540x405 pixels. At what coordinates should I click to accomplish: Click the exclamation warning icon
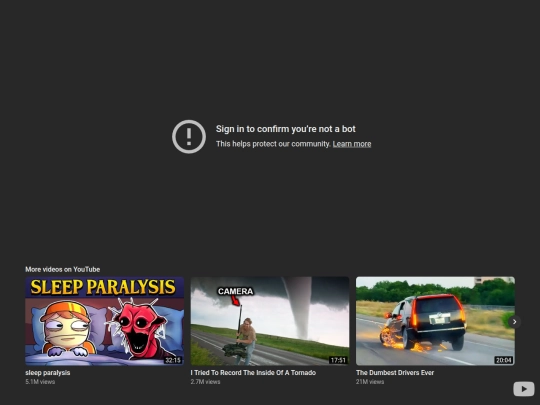pos(189,137)
